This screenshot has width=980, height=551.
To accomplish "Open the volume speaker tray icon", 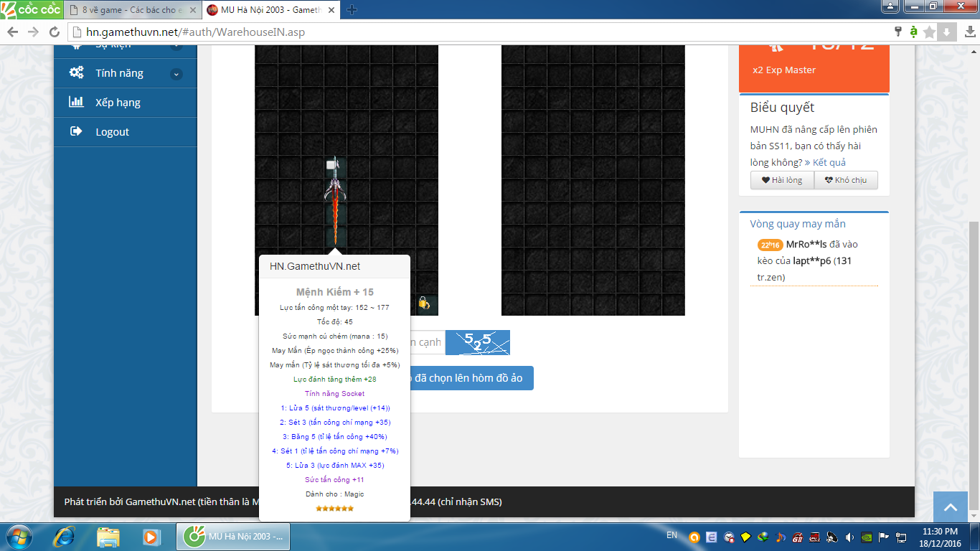I will coord(850,537).
